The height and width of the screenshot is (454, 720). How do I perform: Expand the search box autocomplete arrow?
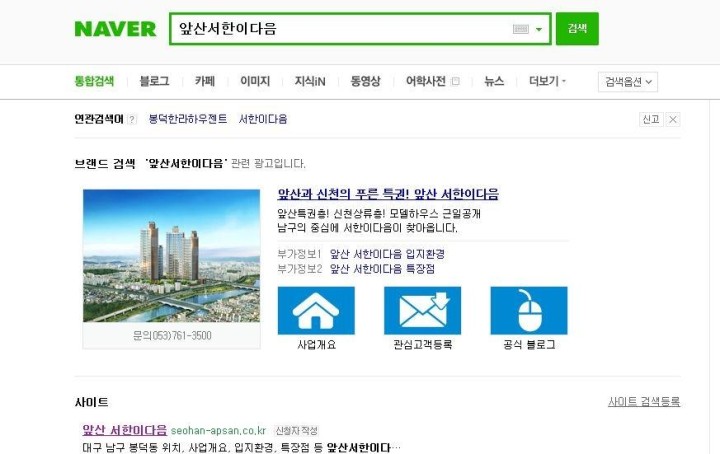pyautogui.click(x=539, y=29)
